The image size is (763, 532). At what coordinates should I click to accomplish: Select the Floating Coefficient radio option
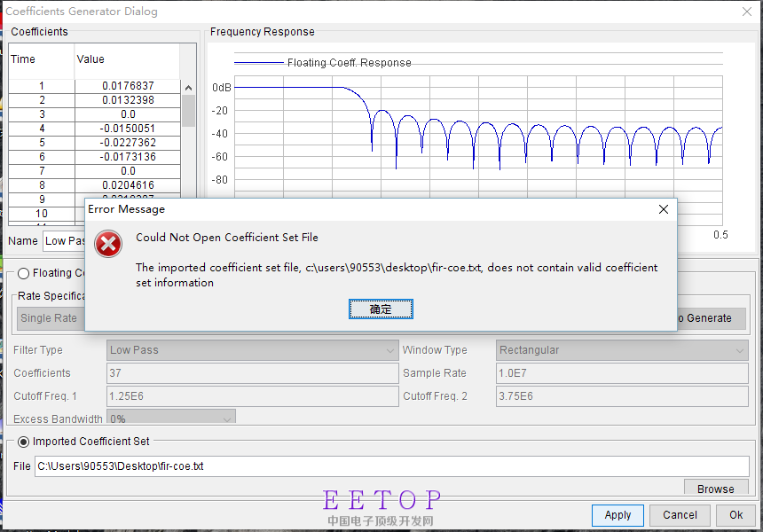[x=23, y=273]
